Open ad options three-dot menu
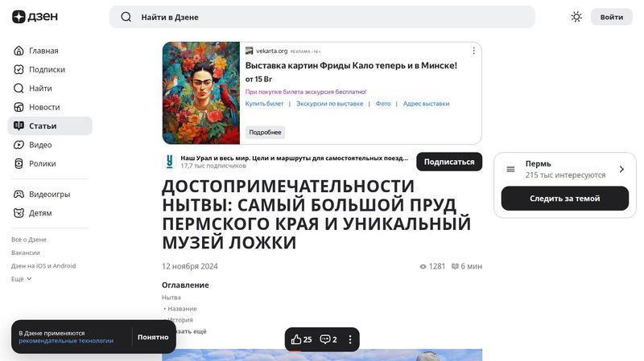This screenshot has height=361, width=644. pyautogui.click(x=473, y=51)
